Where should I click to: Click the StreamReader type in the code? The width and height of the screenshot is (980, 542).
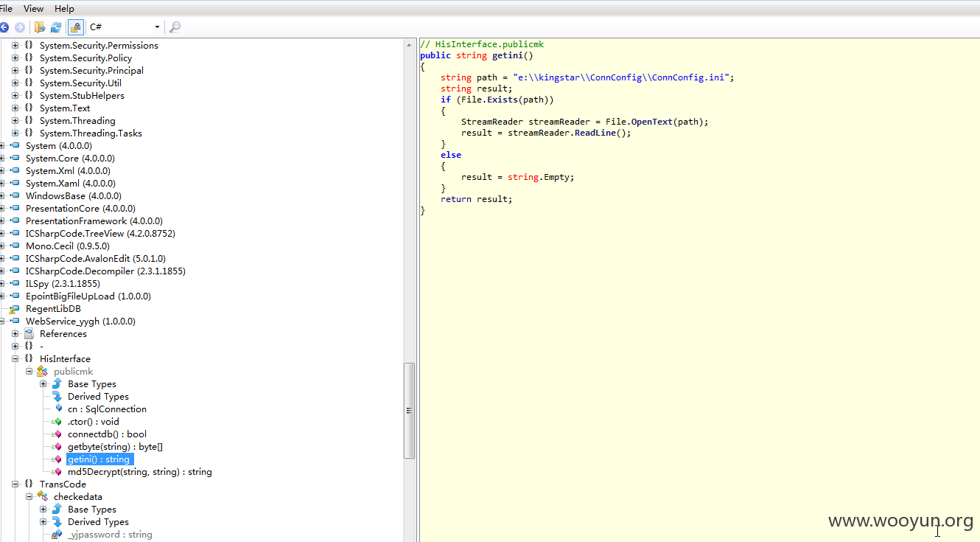tap(492, 122)
